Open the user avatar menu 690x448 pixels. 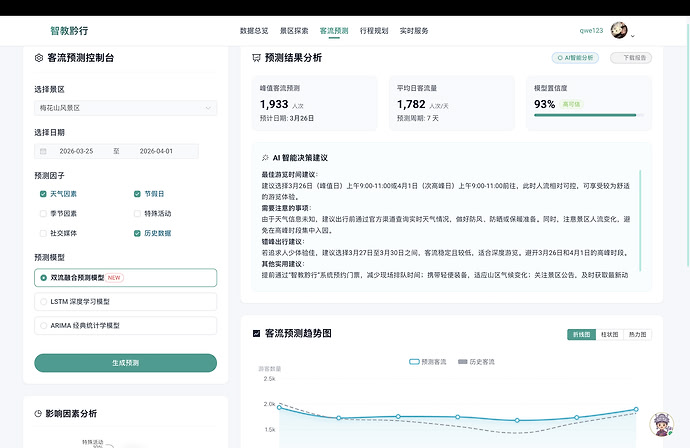click(619, 30)
